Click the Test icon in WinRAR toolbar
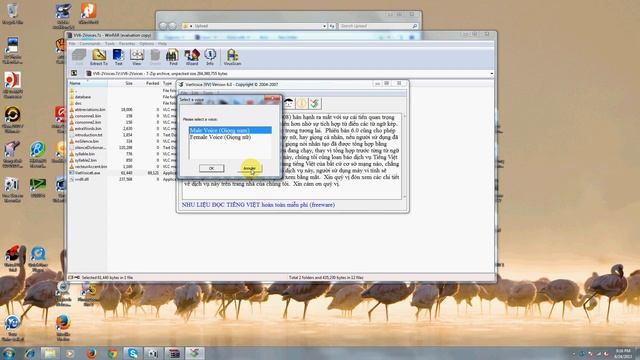This screenshot has height=360, width=640. click(x=118, y=57)
